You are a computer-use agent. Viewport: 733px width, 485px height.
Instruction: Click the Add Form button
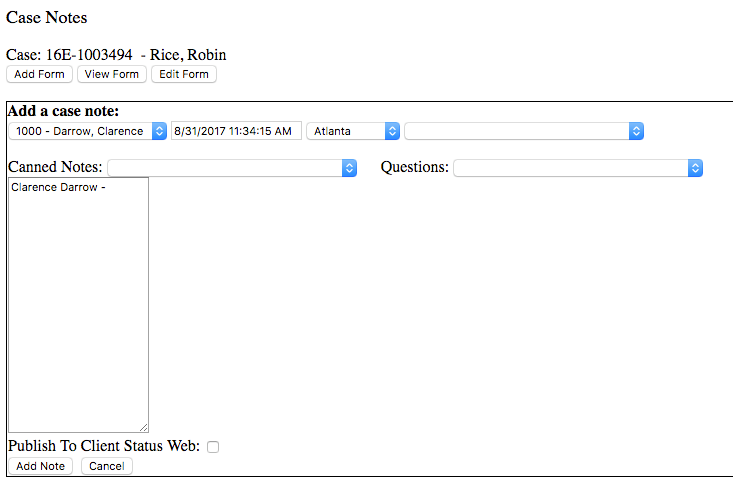click(x=40, y=74)
